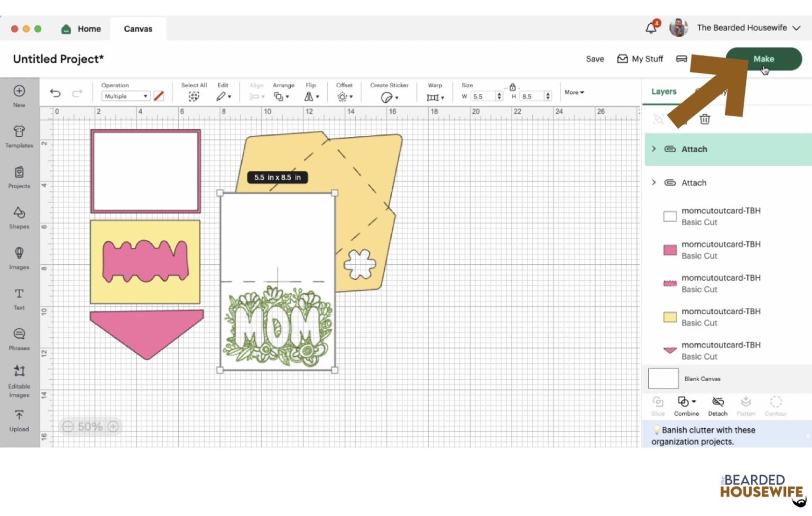
Task: Select the Layers tab in the right panel
Action: tap(663, 91)
